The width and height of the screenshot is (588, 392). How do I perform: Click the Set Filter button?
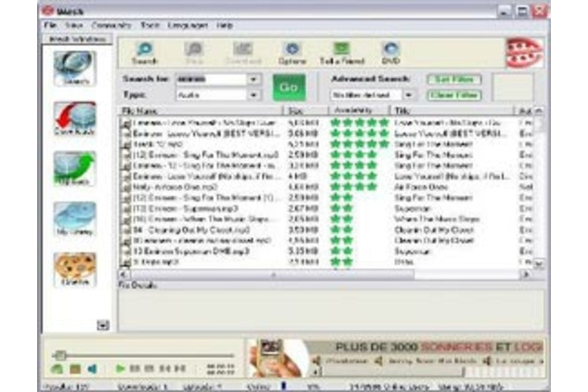[x=453, y=80]
